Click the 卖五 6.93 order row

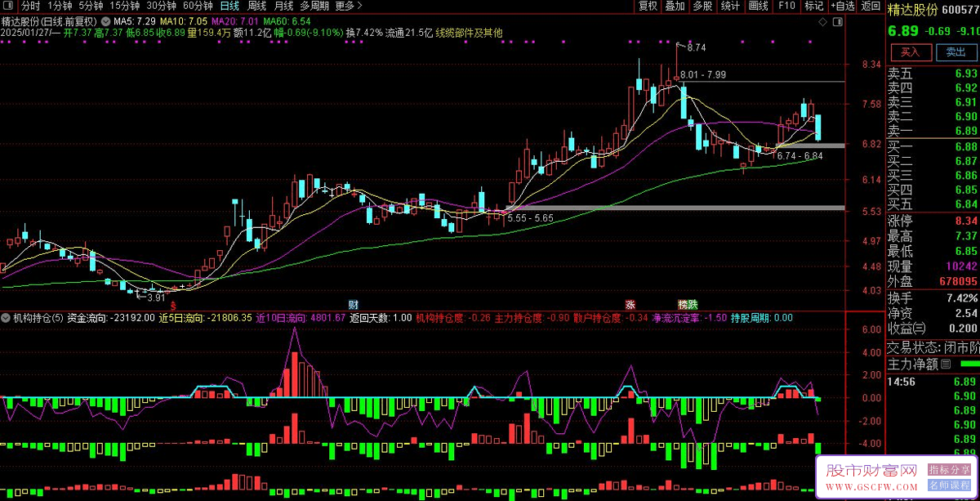933,74
